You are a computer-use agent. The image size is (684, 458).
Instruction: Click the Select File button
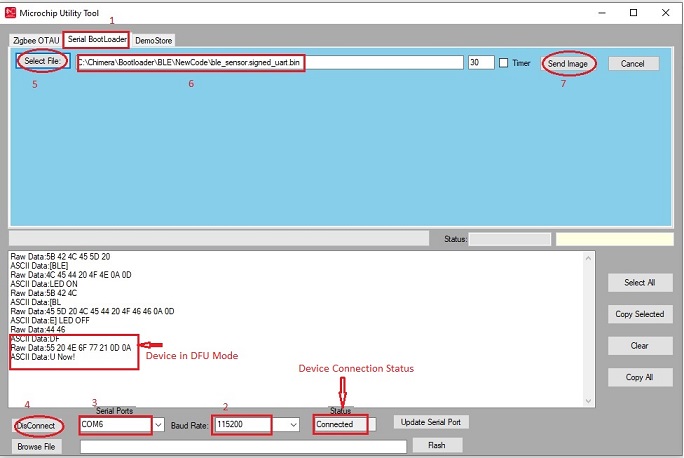tap(42, 61)
